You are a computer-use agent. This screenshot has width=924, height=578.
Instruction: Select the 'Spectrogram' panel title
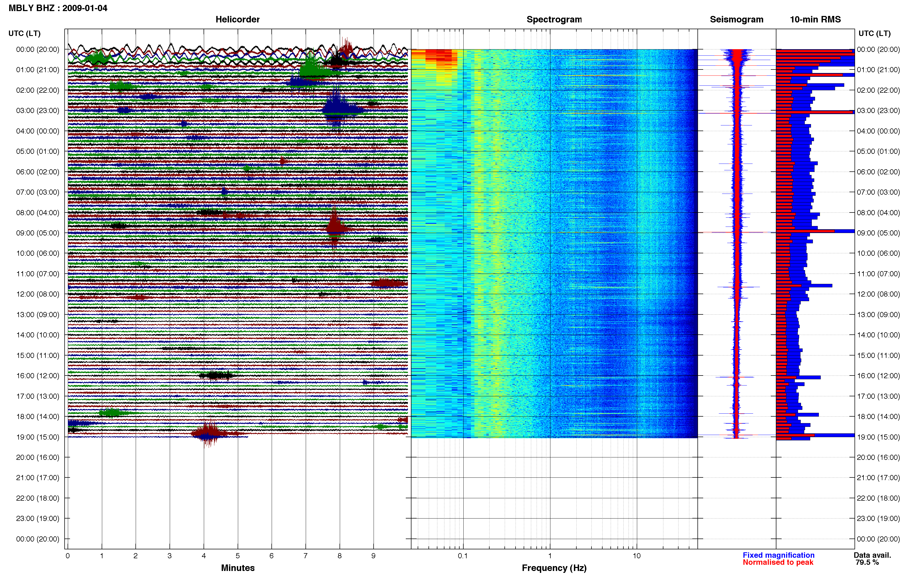[x=554, y=19]
